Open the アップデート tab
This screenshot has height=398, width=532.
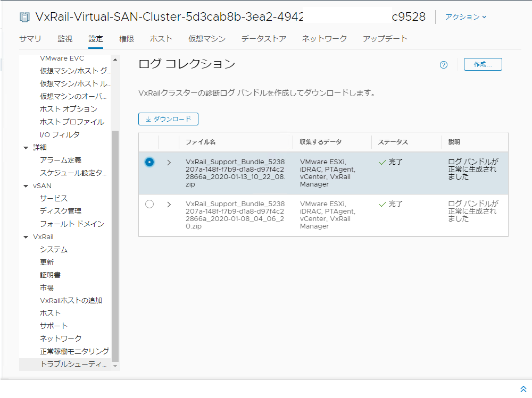[385, 39]
